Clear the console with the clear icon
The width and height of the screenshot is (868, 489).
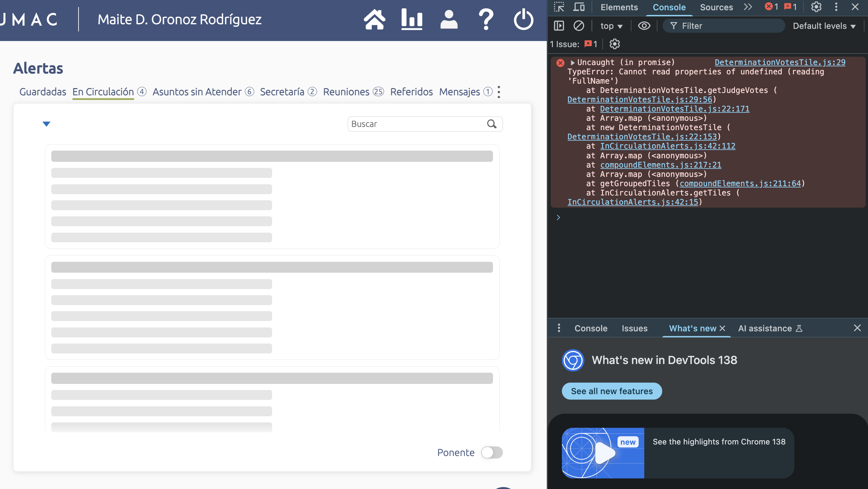(579, 26)
